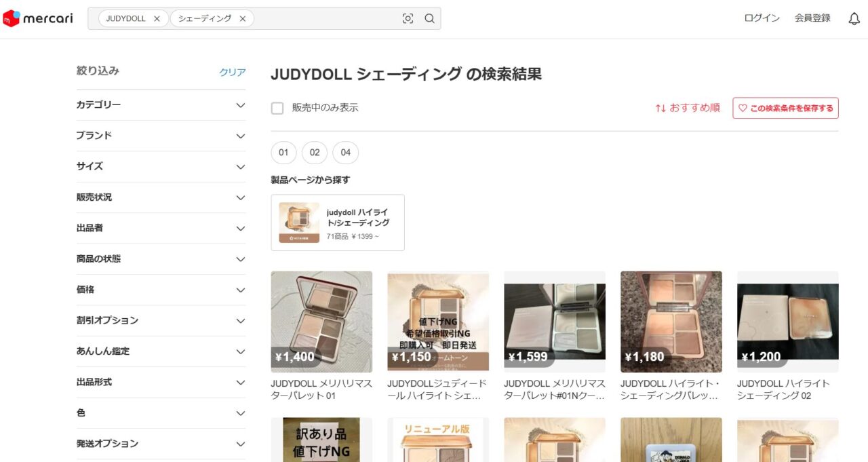Expand the 価格 filter
The width and height of the screenshot is (868, 462).
(x=161, y=290)
